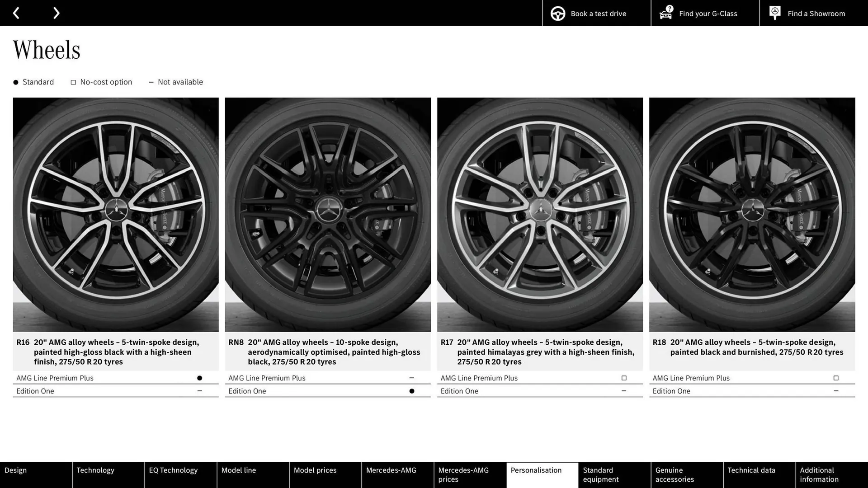Toggle no-cost option for R18 AMG Line Premium Plus
This screenshot has width=868, height=488.
pyautogui.click(x=836, y=378)
